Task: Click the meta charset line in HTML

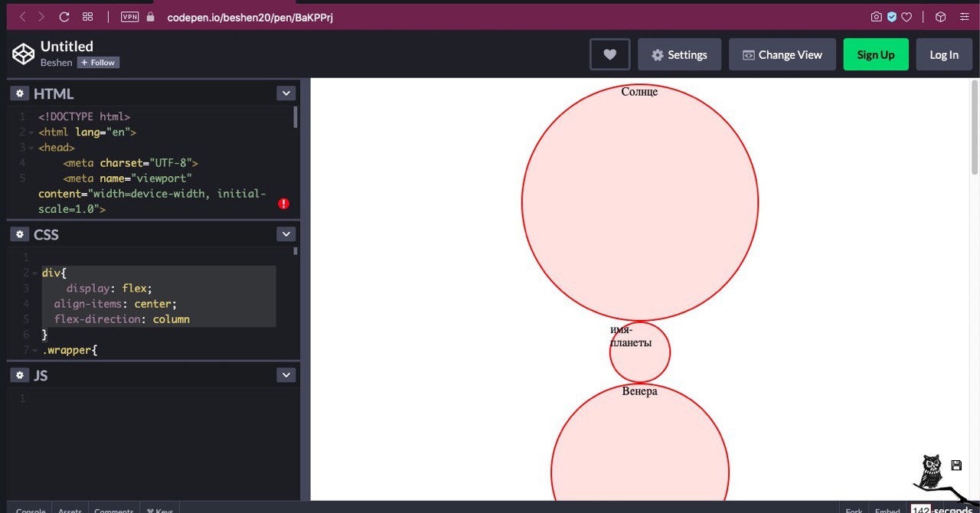Action: [131, 163]
